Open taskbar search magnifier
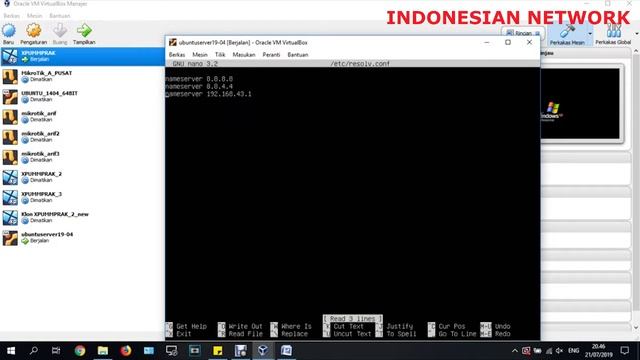This screenshot has height=360, width=640. pos(34,351)
